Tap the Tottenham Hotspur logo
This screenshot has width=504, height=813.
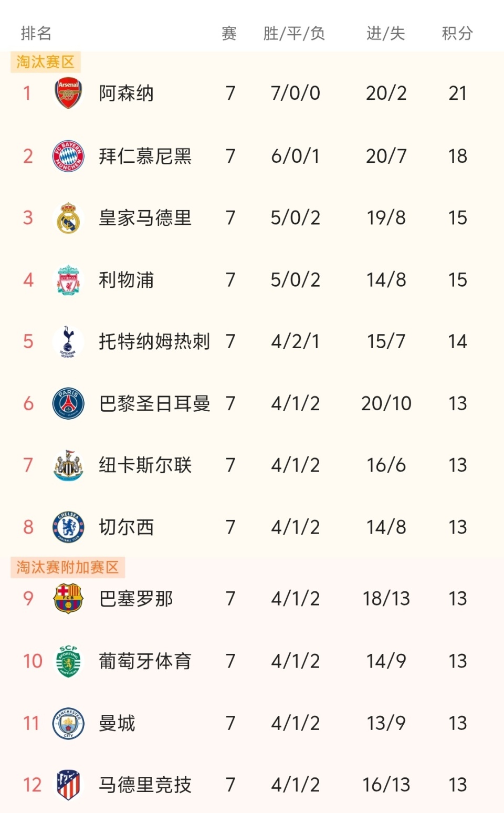tap(68, 342)
